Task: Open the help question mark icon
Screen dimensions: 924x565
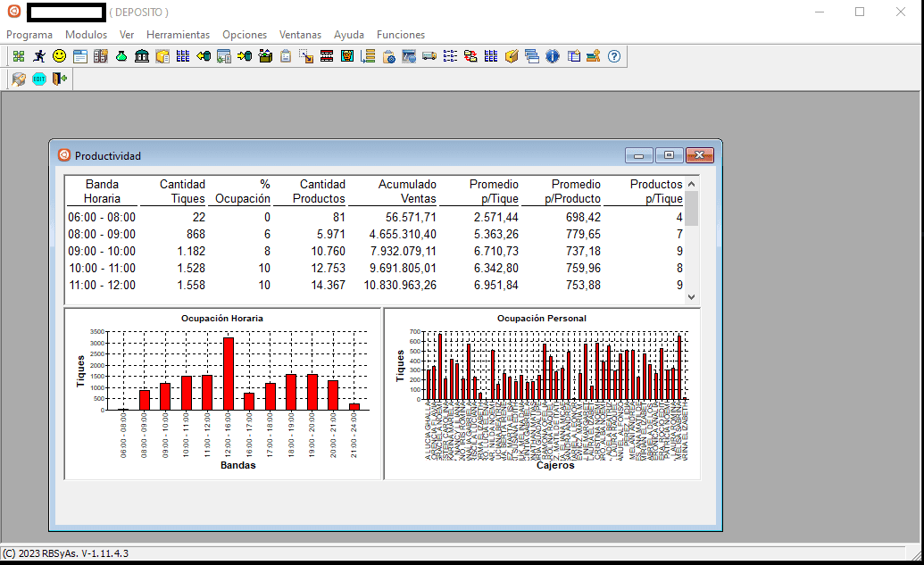Action: tap(614, 56)
